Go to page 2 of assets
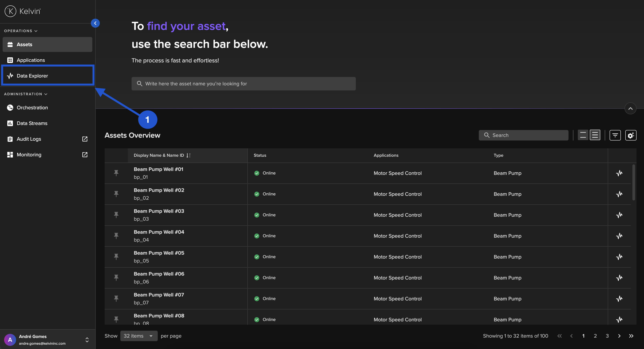 point(595,336)
